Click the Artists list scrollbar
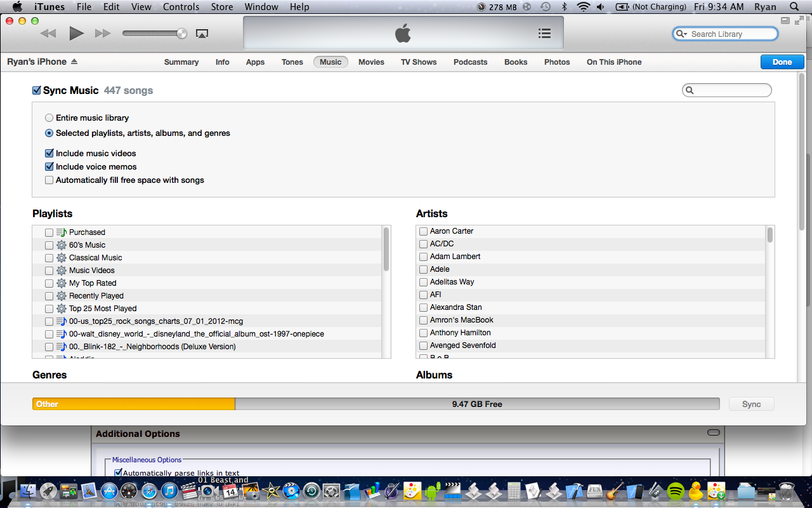This screenshot has width=812, height=508. tap(770, 235)
